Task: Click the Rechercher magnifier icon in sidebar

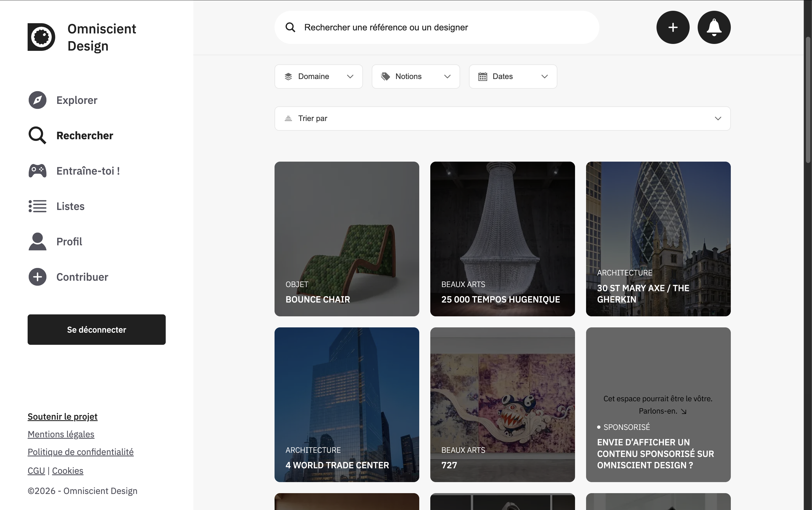Action: pos(38,136)
